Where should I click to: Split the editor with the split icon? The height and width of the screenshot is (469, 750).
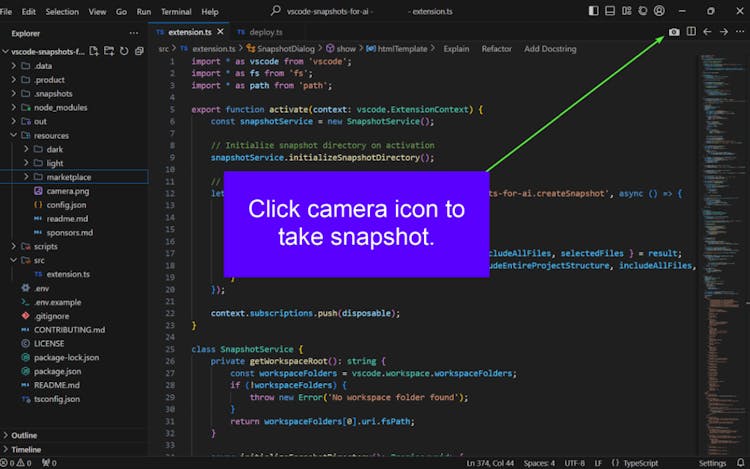coord(691,32)
